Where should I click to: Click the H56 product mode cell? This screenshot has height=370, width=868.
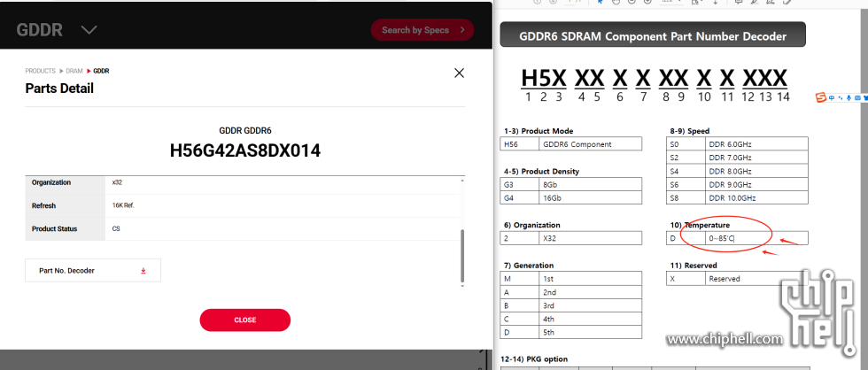(x=519, y=143)
